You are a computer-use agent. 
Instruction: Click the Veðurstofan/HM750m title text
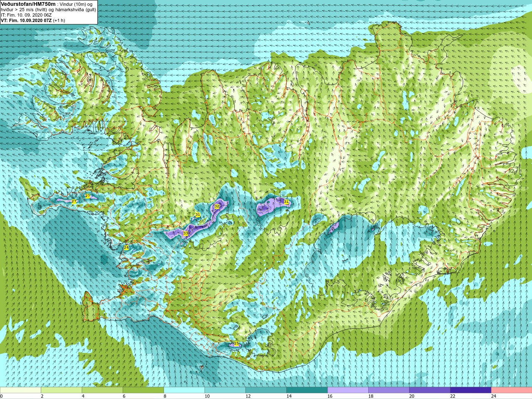28,4
